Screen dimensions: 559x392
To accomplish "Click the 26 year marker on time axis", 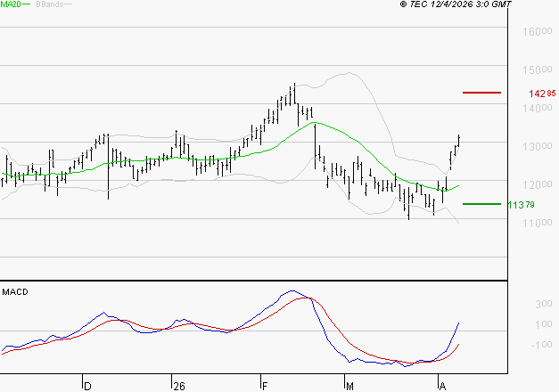I will [179, 386].
